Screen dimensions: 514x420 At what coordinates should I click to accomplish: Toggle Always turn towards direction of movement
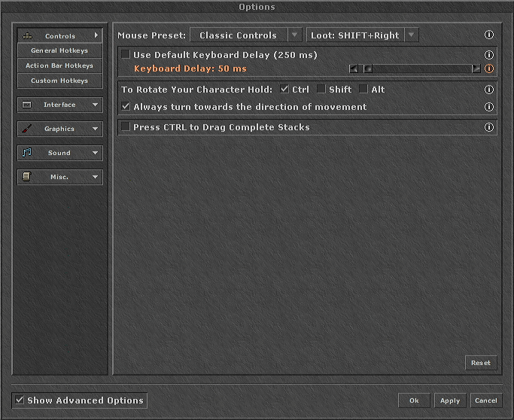click(126, 107)
